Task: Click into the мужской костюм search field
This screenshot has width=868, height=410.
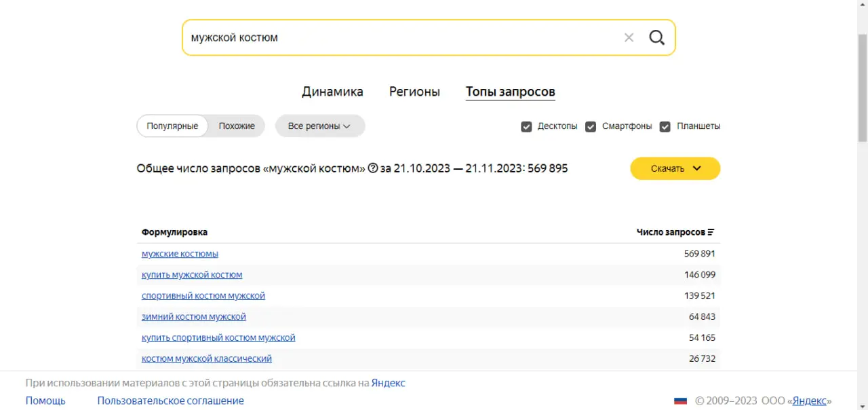Action: [x=400, y=37]
